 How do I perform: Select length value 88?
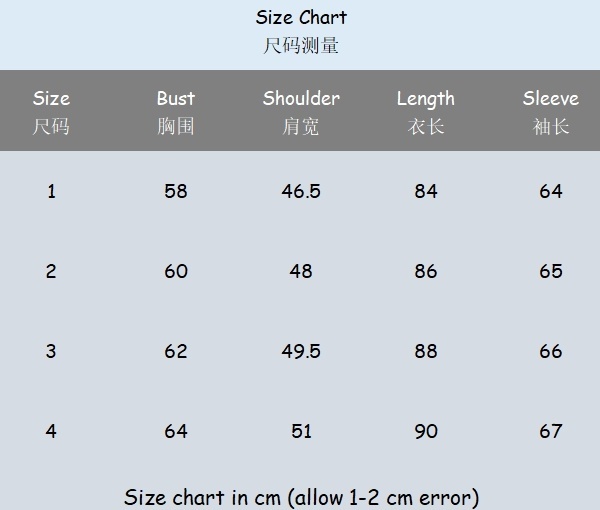click(x=426, y=351)
